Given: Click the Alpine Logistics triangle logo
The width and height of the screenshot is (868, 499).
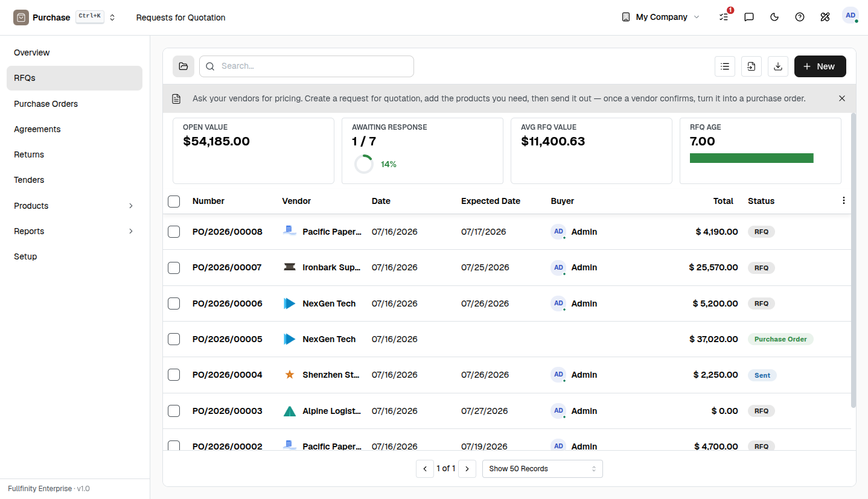Looking at the screenshot, I should pyautogui.click(x=290, y=411).
